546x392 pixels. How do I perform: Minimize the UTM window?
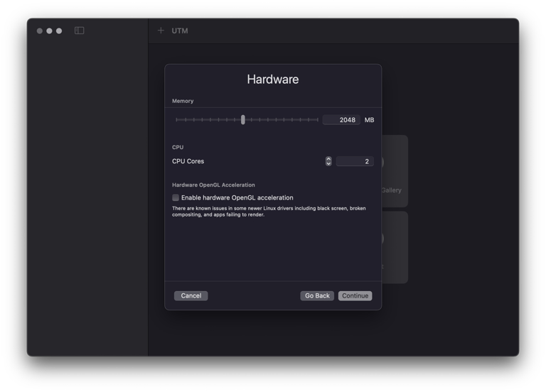(x=49, y=31)
